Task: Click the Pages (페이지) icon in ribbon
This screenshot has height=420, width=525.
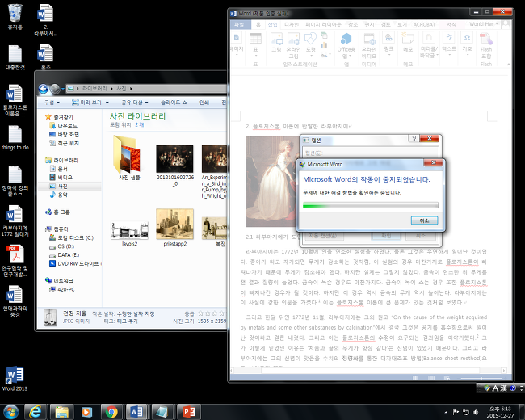Action: 237,38
